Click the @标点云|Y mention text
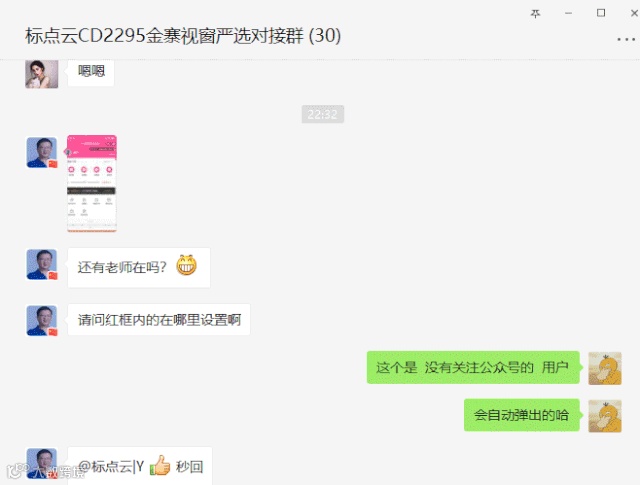Screen dimensions: 640x485 pos(111,466)
